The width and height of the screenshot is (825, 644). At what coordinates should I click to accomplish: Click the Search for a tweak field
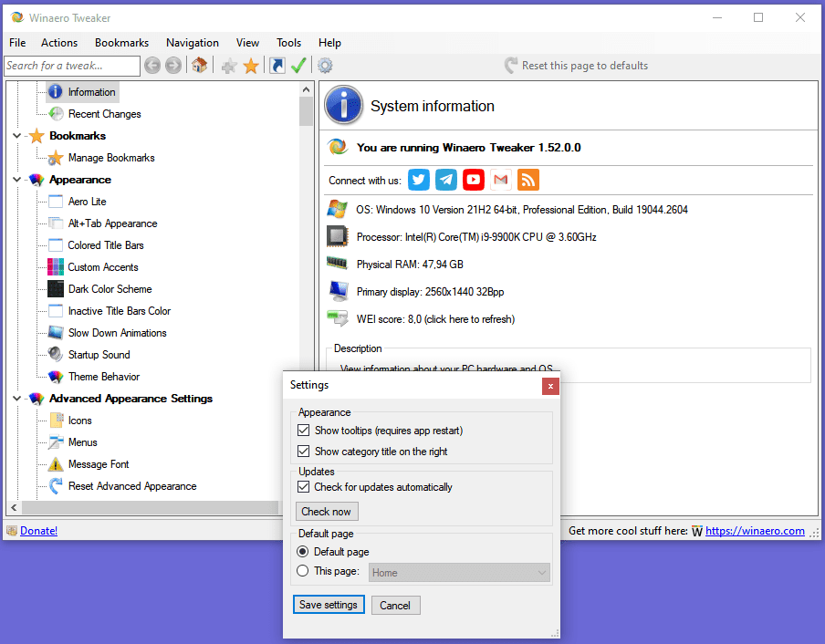72,66
